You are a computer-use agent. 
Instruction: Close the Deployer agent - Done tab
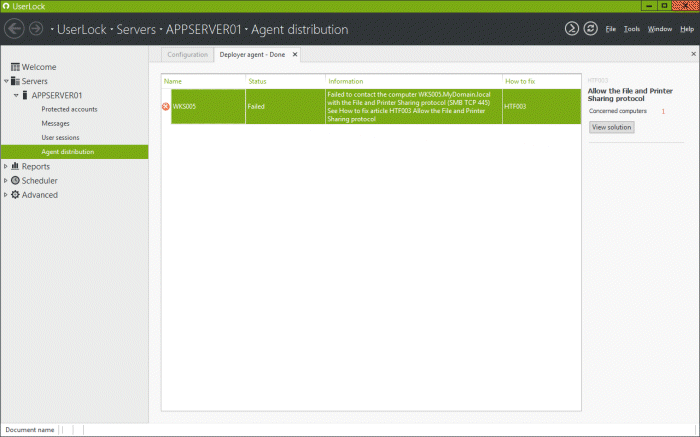pos(295,54)
